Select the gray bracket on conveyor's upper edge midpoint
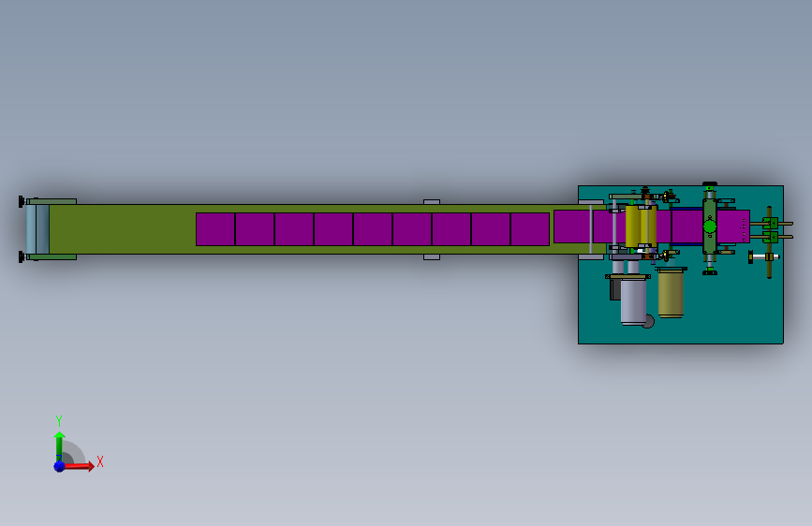Image resolution: width=812 pixels, height=526 pixels. click(432, 202)
